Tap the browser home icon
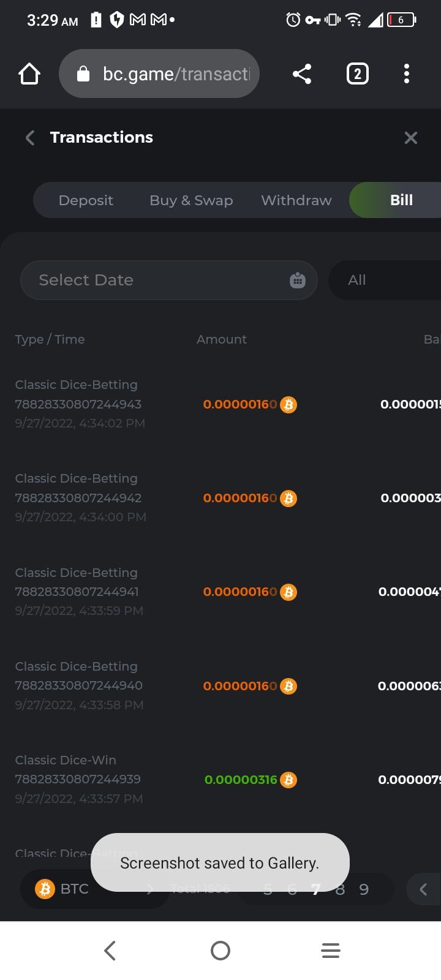441x980 pixels. (29, 74)
